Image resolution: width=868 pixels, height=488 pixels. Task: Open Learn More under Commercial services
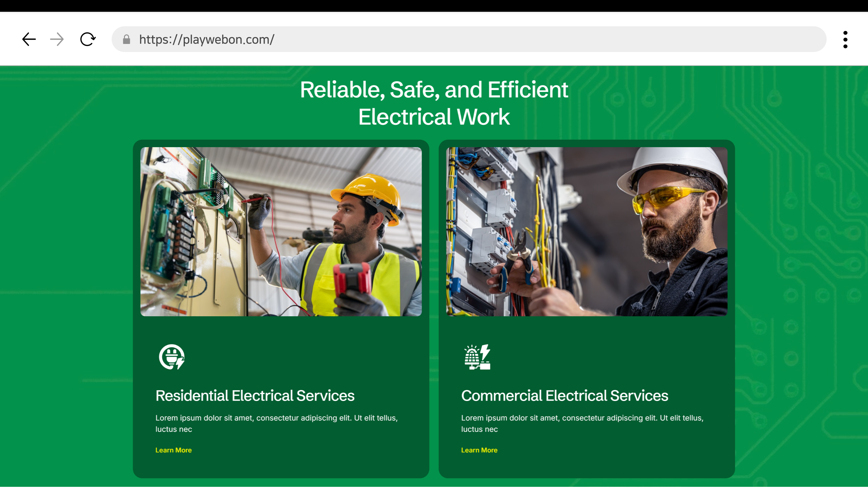pyautogui.click(x=479, y=450)
